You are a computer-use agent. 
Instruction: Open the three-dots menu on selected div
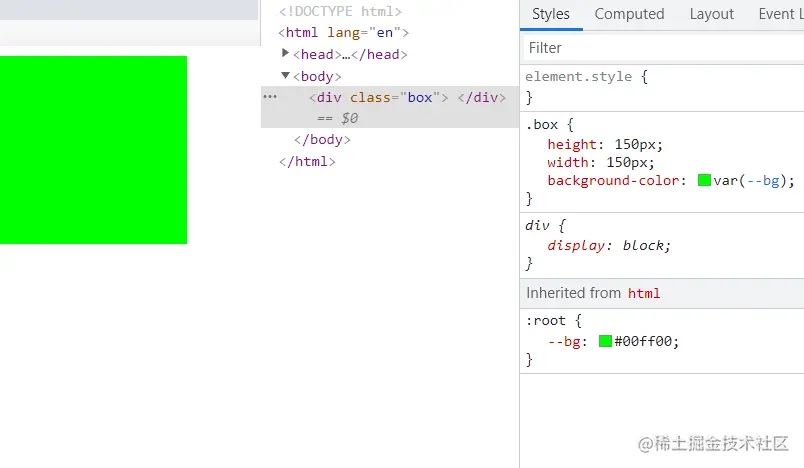270,96
